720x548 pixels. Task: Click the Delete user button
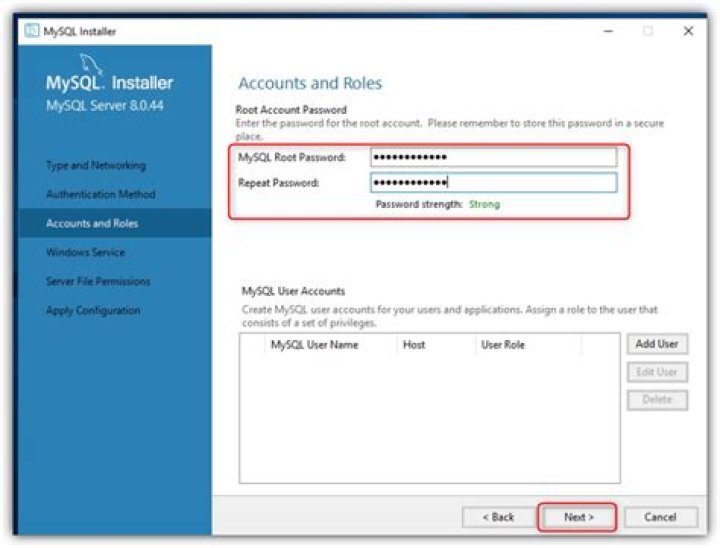click(657, 400)
